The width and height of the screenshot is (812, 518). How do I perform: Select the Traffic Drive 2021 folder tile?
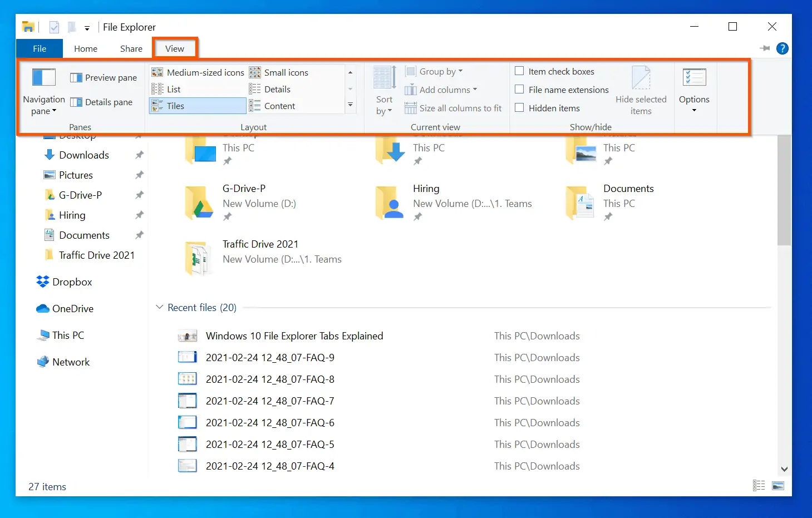click(263, 258)
